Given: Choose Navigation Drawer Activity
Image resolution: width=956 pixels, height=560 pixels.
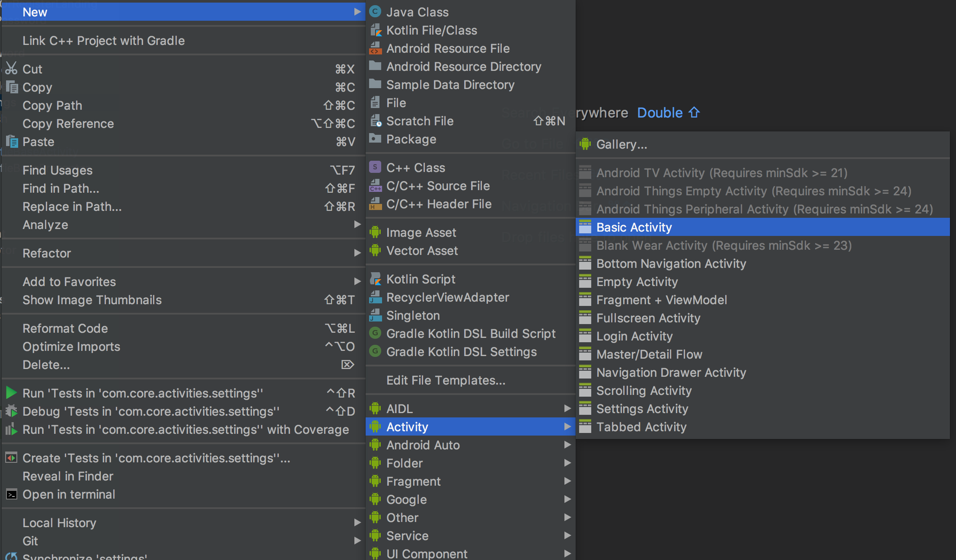Looking at the screenshot, I should [x=762, y=372].
